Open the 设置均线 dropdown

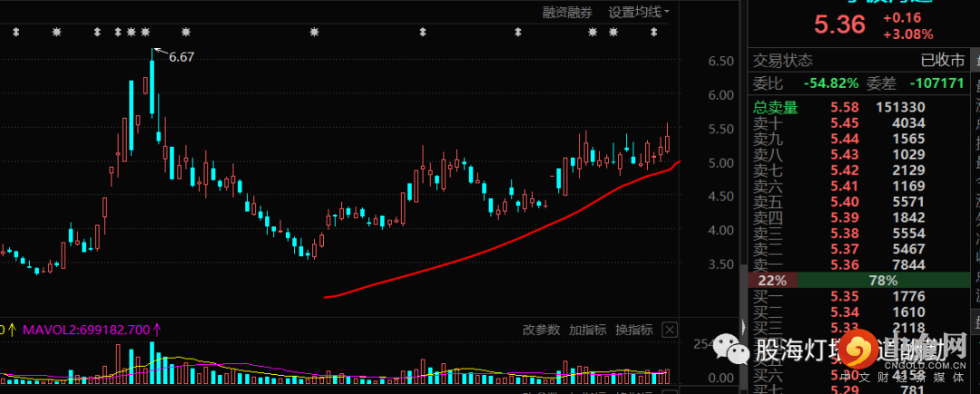tap(639, 12)
